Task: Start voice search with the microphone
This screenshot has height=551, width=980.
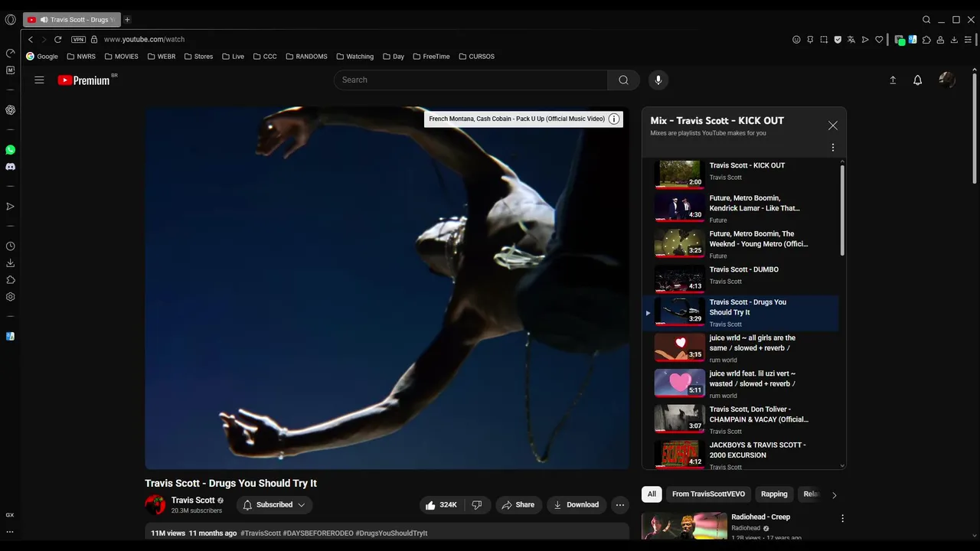Action: (x=658, y=80)
